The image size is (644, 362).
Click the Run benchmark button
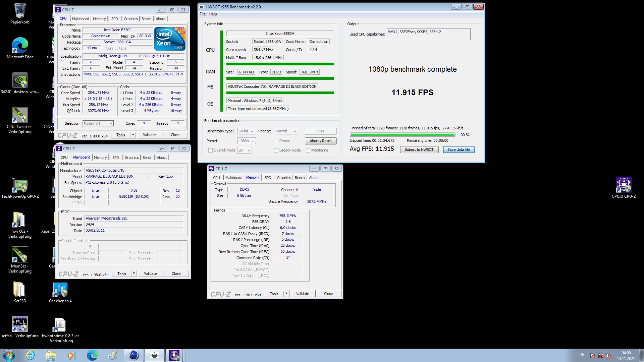(x=321, y=131)
